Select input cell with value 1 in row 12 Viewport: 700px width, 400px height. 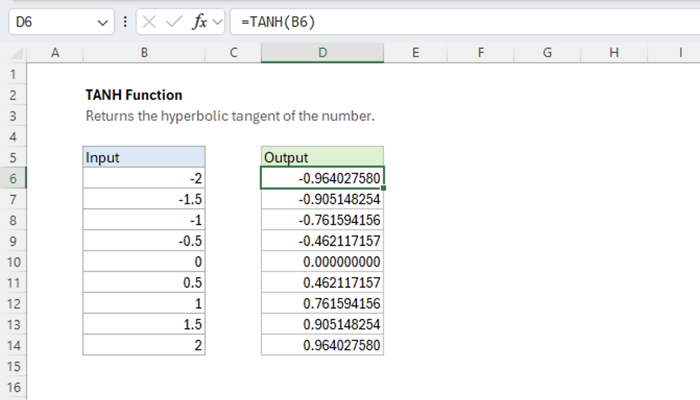point(144,304)
